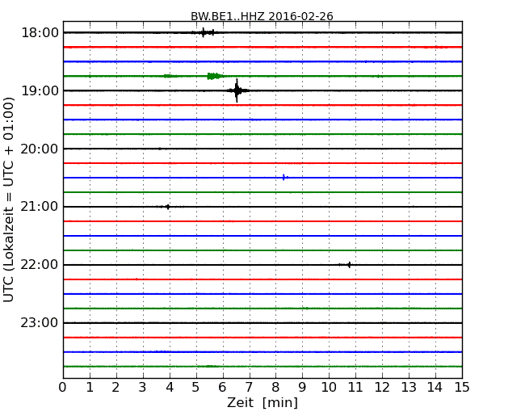Click the black spike on the 21:00 trace
525x420 pixels.
coord(167,207)
